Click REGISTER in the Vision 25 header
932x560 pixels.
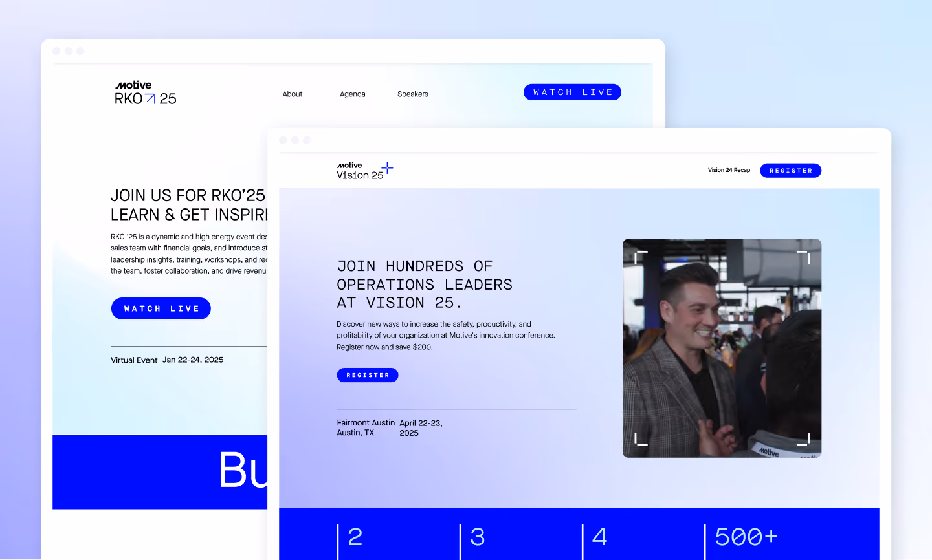pos(790,171)
